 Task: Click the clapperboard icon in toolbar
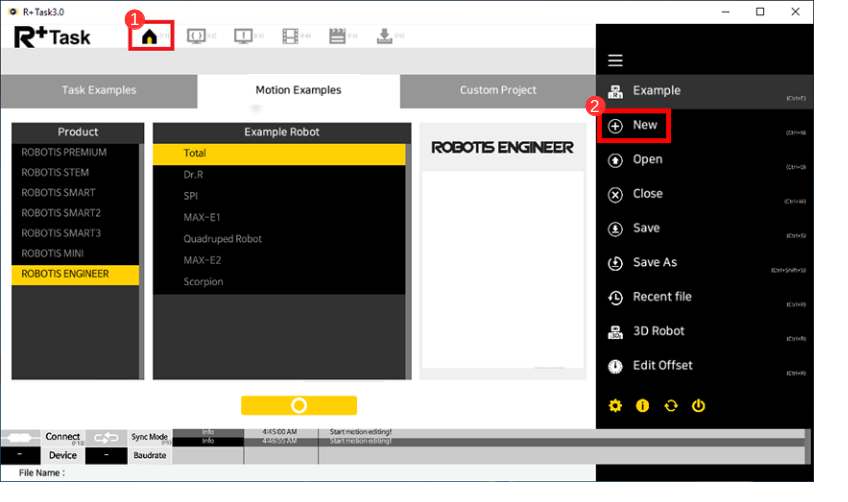[x=337, y=37]
